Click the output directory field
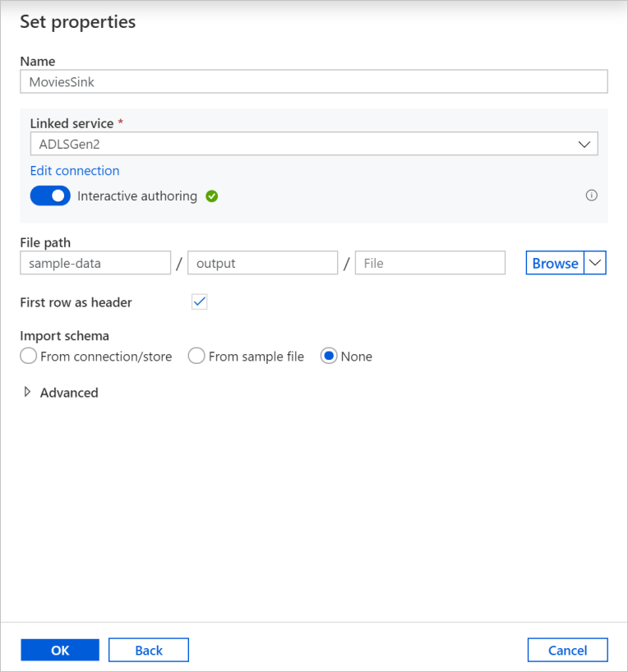628x672 pixels. 262,263
